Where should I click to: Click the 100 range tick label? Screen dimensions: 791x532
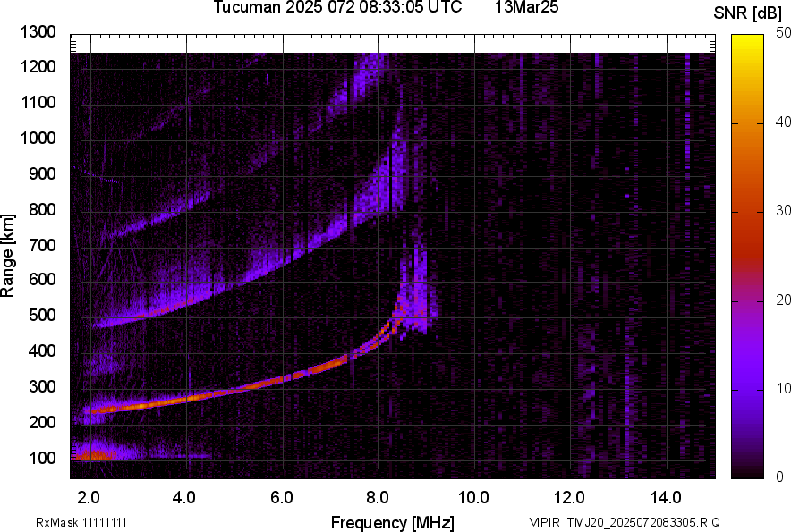42,458
